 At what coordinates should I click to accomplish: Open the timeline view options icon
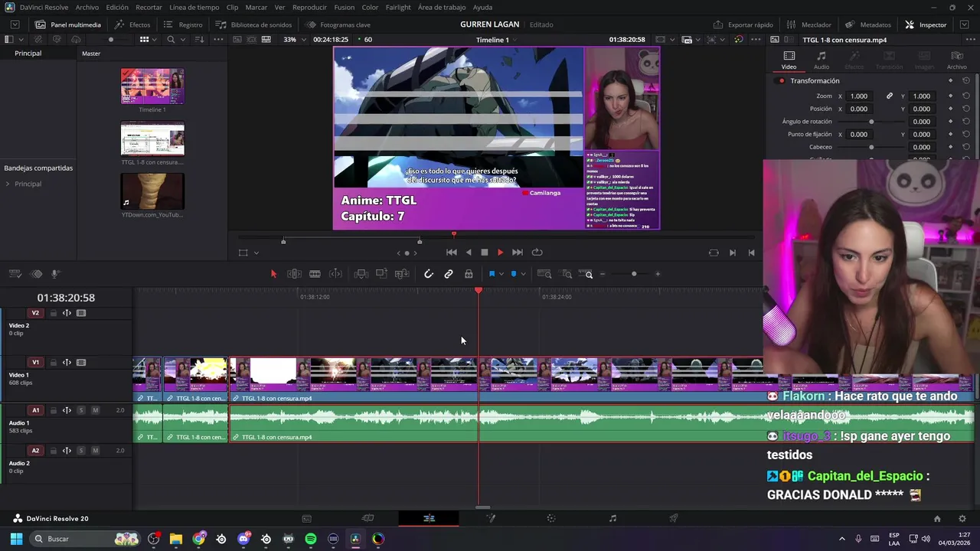(16, 274)
